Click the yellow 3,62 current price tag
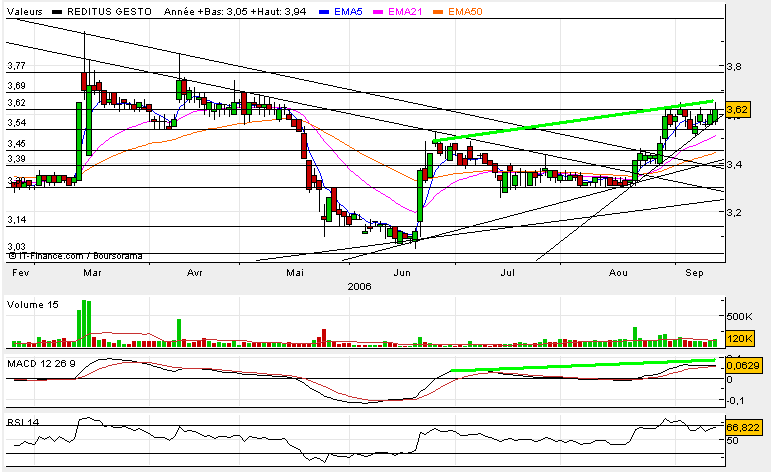 click(738, 109)
